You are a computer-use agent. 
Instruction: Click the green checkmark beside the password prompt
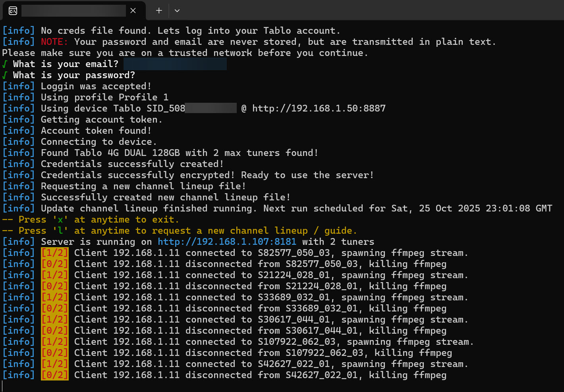tap(5, 75)
